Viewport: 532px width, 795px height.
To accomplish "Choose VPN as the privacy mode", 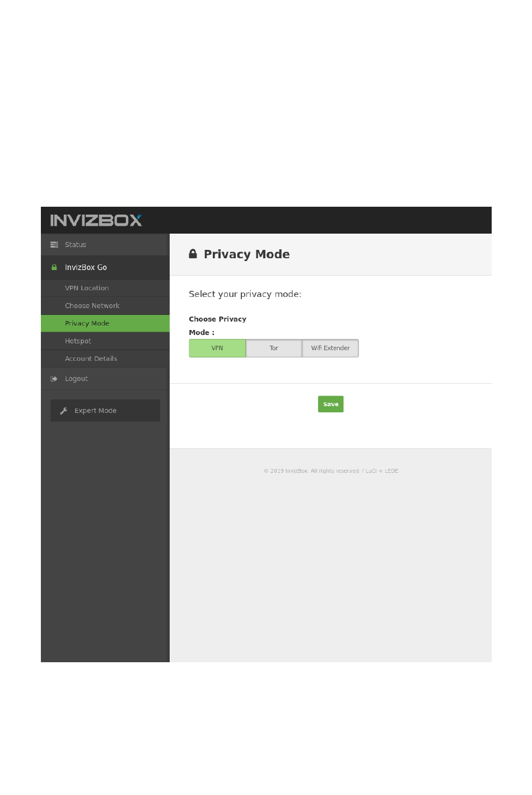I will click(217, 348).
